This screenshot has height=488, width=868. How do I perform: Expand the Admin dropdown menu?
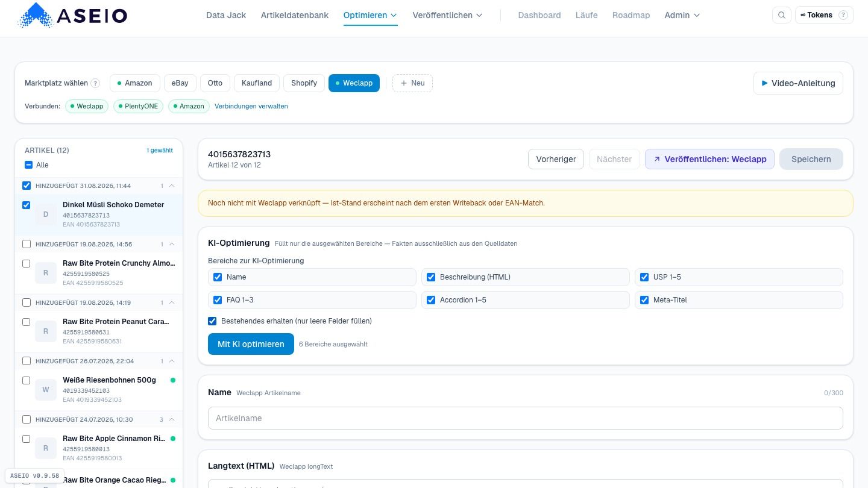pos(682,15)
